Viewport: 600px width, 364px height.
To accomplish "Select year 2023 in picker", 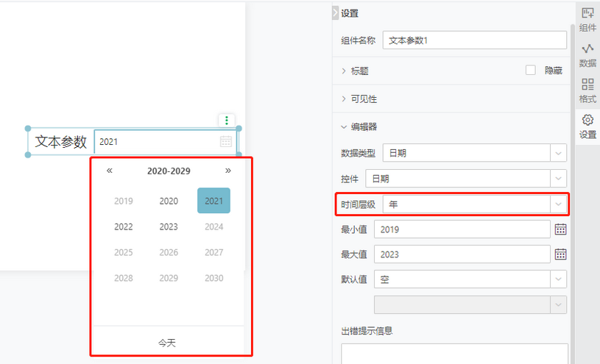I will click(169, 226).
